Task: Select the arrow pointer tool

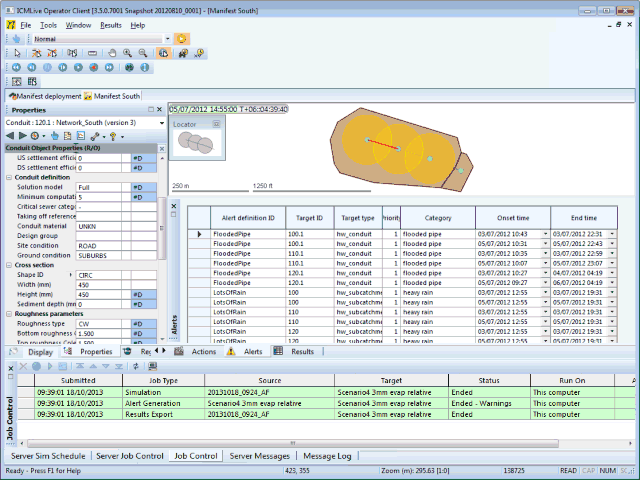Action: click(x=16, y=52)
